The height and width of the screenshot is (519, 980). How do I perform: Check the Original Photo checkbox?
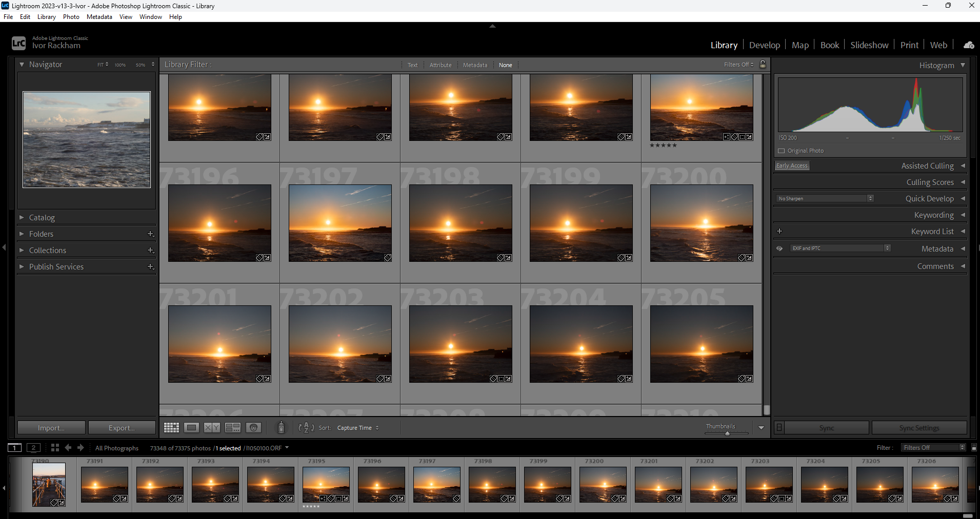point(782,150)
